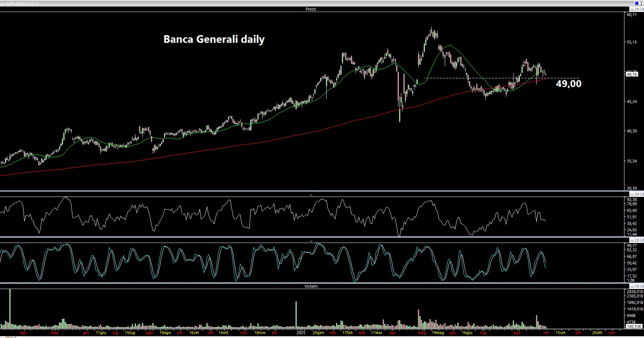Select the dashed horizontal support line
Screen dimensions: 644x338
502,78
